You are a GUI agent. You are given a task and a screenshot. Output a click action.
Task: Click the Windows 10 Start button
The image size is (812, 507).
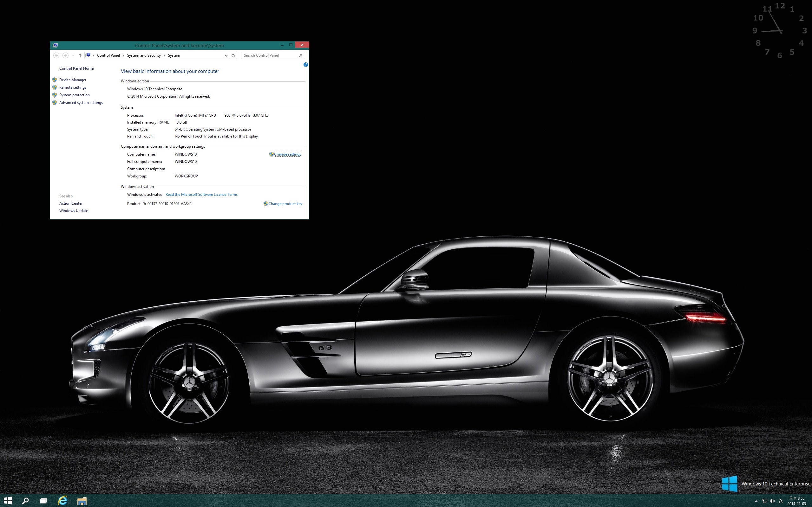coord(7,500)
